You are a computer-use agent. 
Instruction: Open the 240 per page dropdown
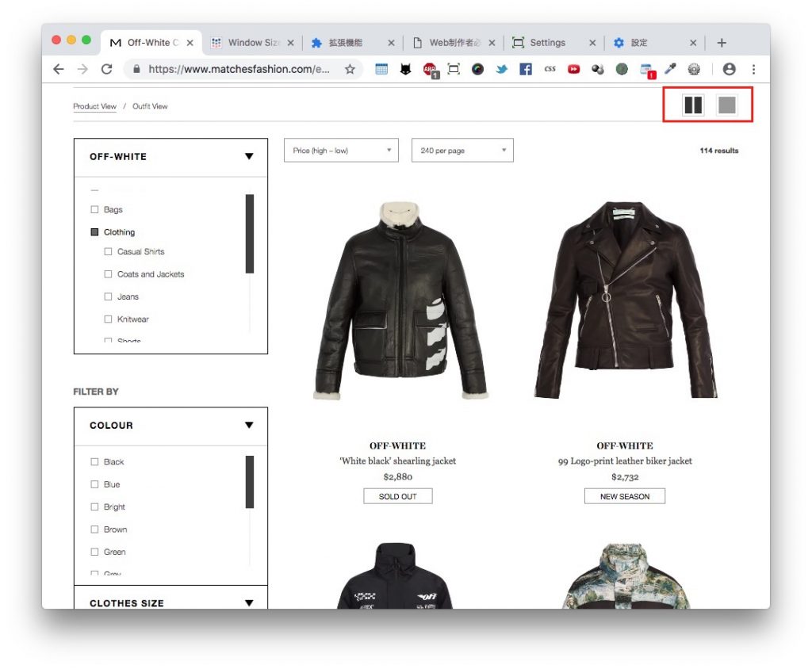(462, 150)
